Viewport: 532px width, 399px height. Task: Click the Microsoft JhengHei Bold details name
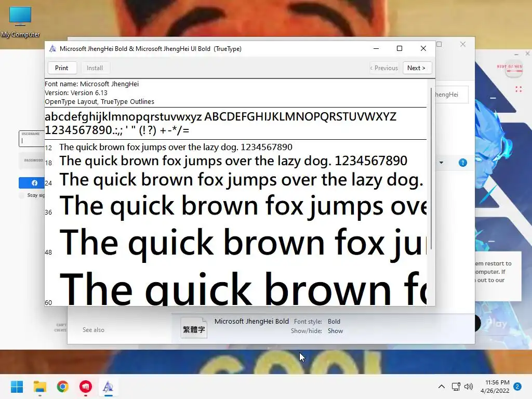point(251,321)
